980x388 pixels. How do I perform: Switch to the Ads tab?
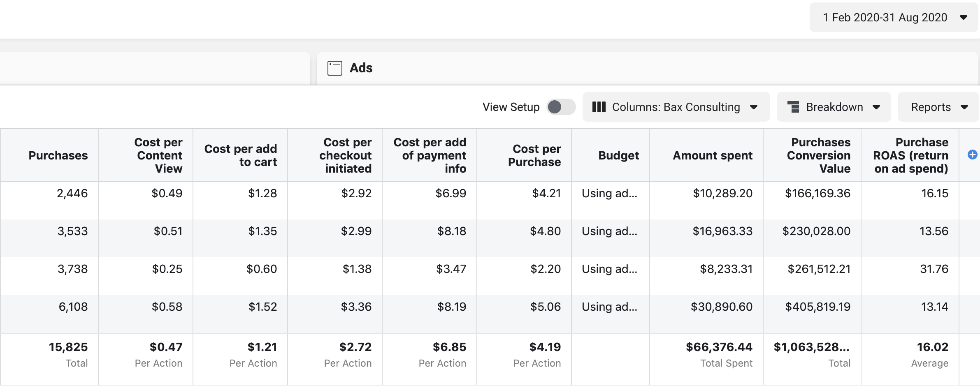361,68
